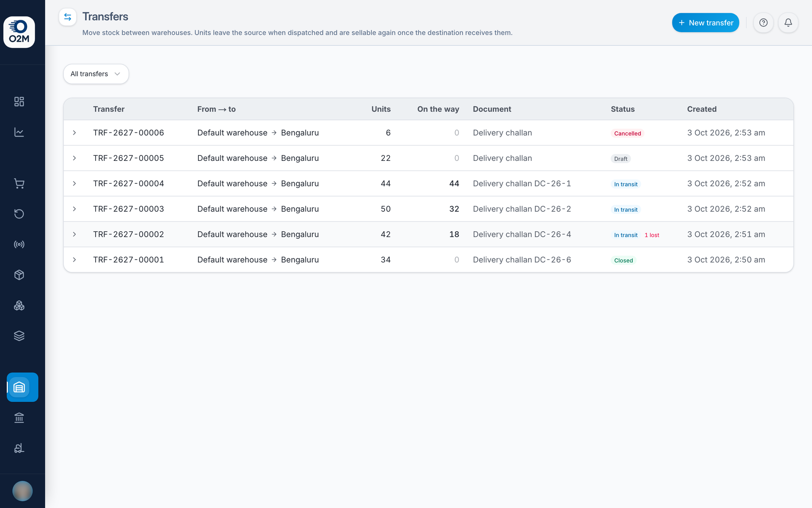Click '3 Oct 2026, 2:51 am' created date
812x508 pixels.
click(x=726, y=234)
